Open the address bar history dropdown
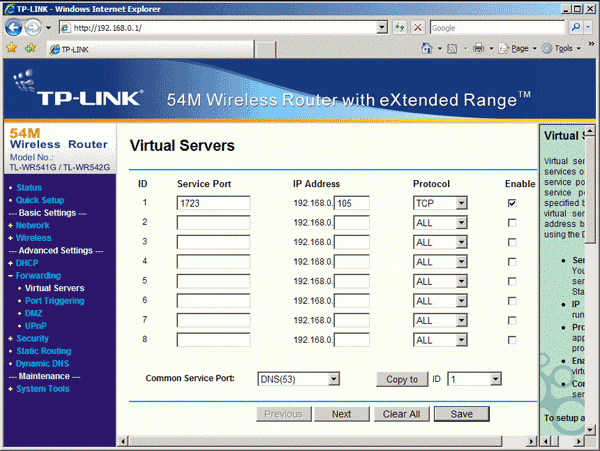Viewport: 600px width, 451px height. click(x=382, y=28)
